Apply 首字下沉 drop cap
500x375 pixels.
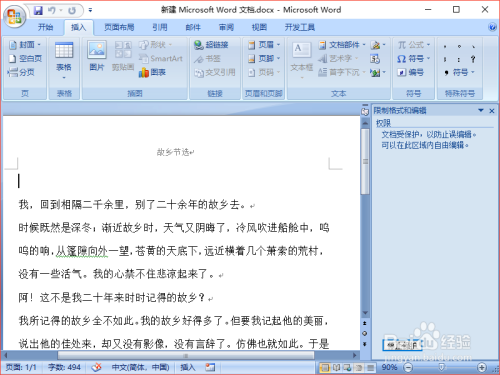pyautogui.click(x=342, y=72)
